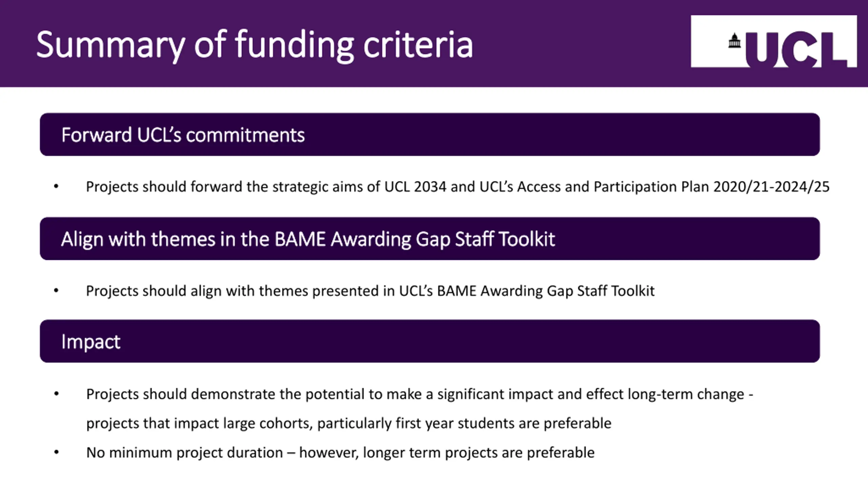
Task: Click the phrase 'longer term projects are preferable'
Action: pos(479,453)
